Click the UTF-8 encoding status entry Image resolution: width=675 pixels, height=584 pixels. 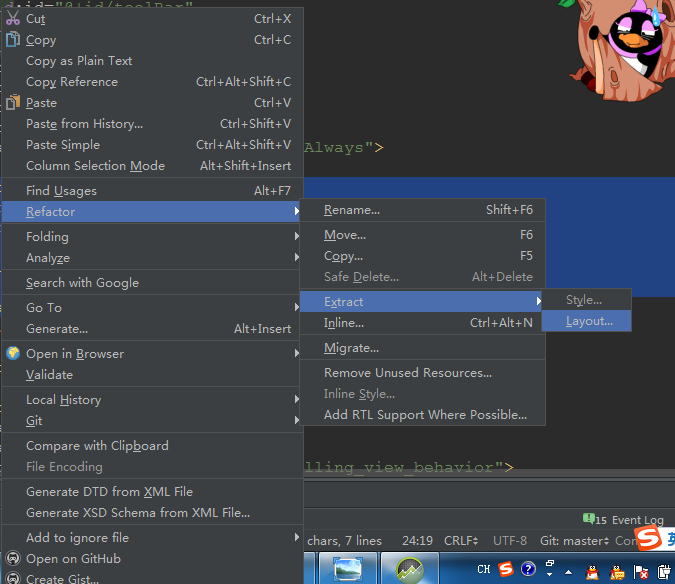[510, 541]
